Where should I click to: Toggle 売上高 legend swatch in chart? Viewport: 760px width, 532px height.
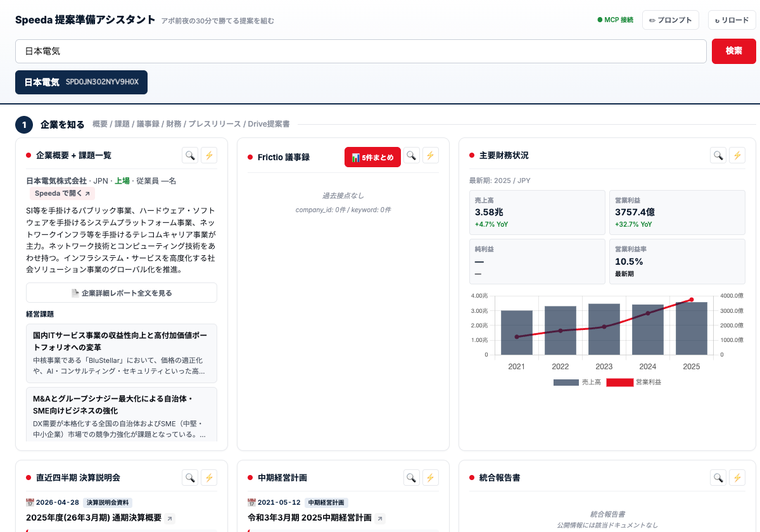point(566,382)
